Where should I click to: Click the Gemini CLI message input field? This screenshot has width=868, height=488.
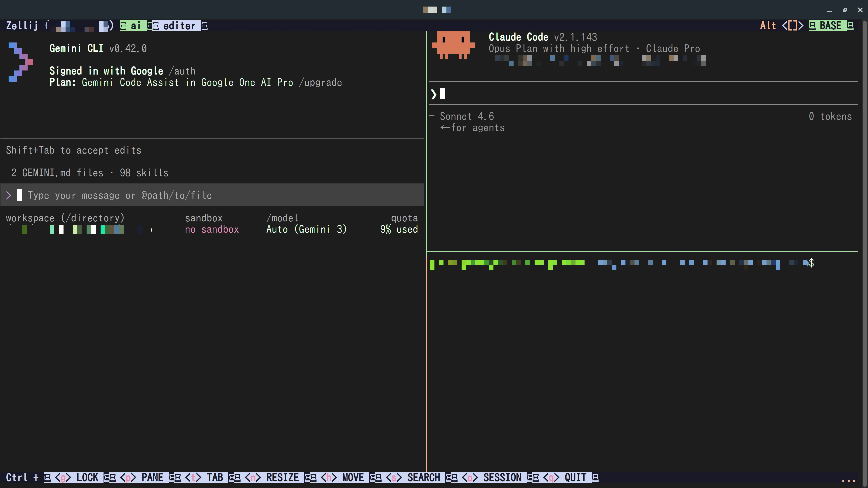click(x=212, y=195)
